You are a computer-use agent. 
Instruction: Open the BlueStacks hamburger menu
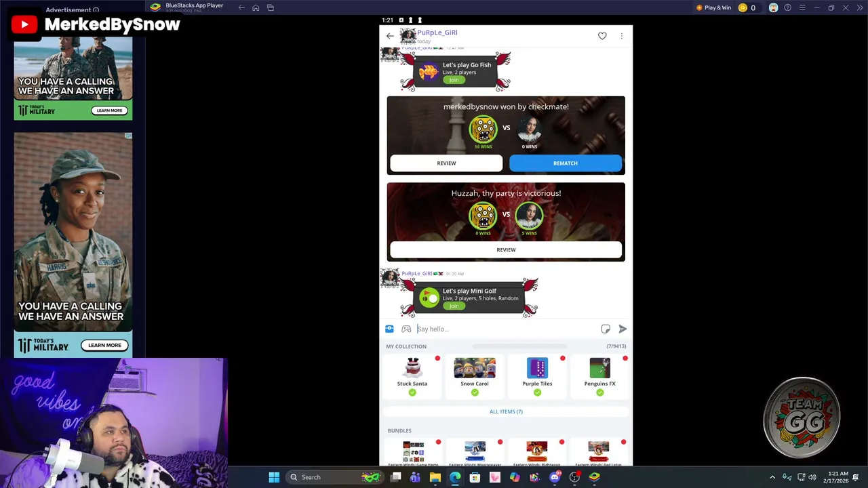point(802,7)
